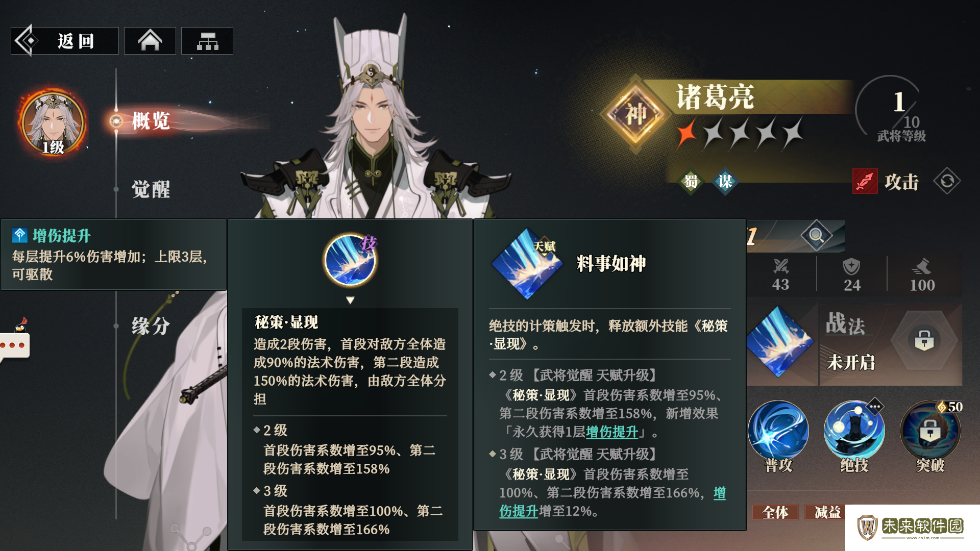Image resolution: width=980 pixels, height=551 pixels.
Task: Switch to the 概览 tab
Action: [x=151, y=121]
